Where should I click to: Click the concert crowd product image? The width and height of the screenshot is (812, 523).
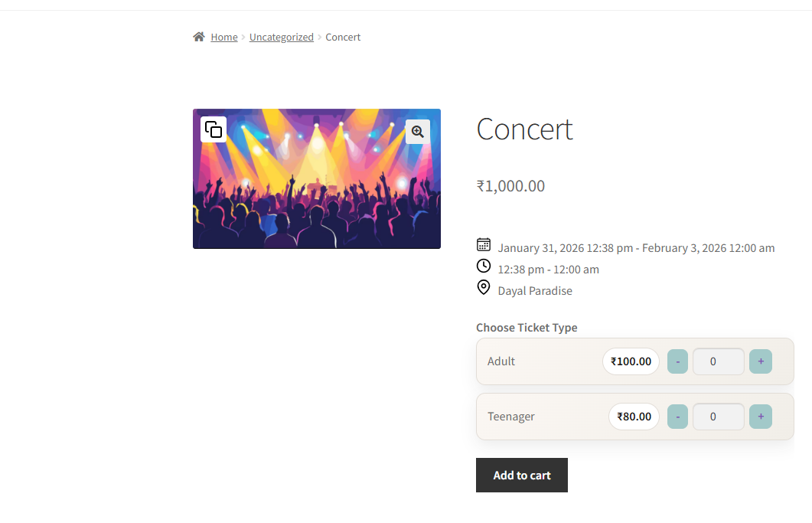click(317, 191)
